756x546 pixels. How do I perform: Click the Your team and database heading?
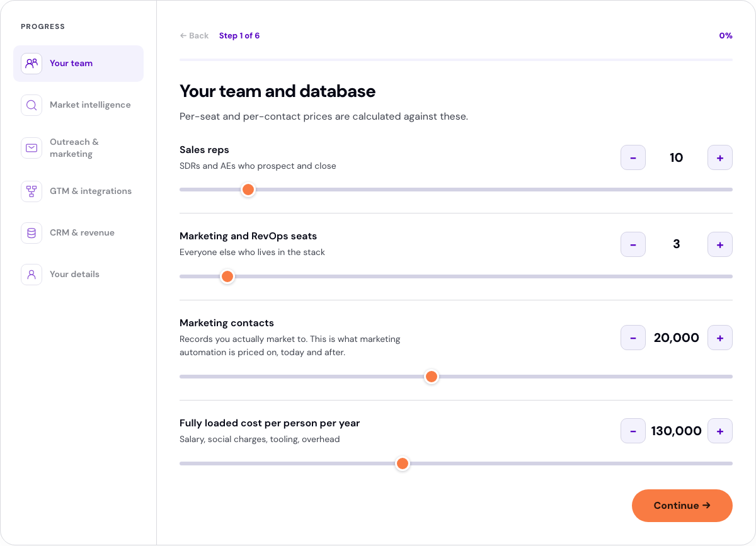pos(278,91)
